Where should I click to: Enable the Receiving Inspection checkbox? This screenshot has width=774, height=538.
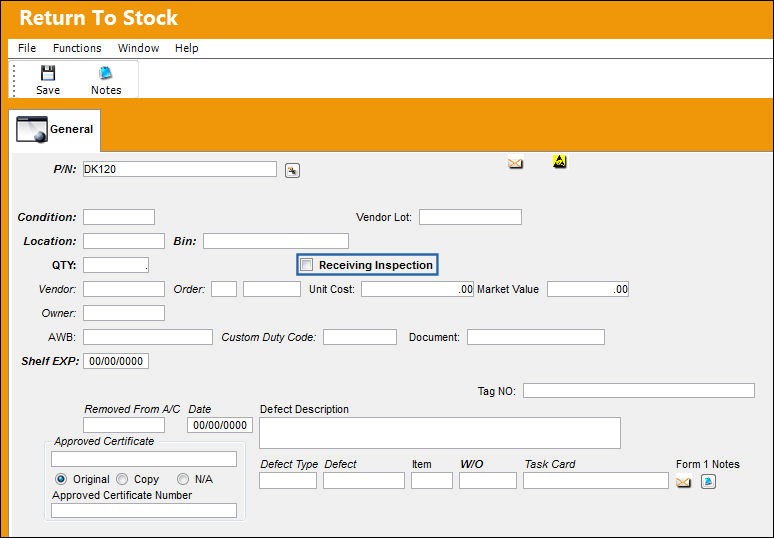(307, 265)
